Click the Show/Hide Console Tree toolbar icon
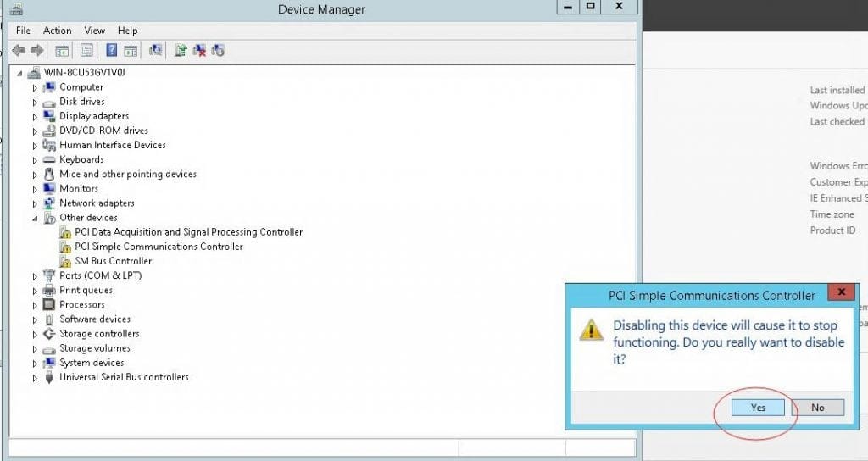868x461 pixels. (62, 51)
